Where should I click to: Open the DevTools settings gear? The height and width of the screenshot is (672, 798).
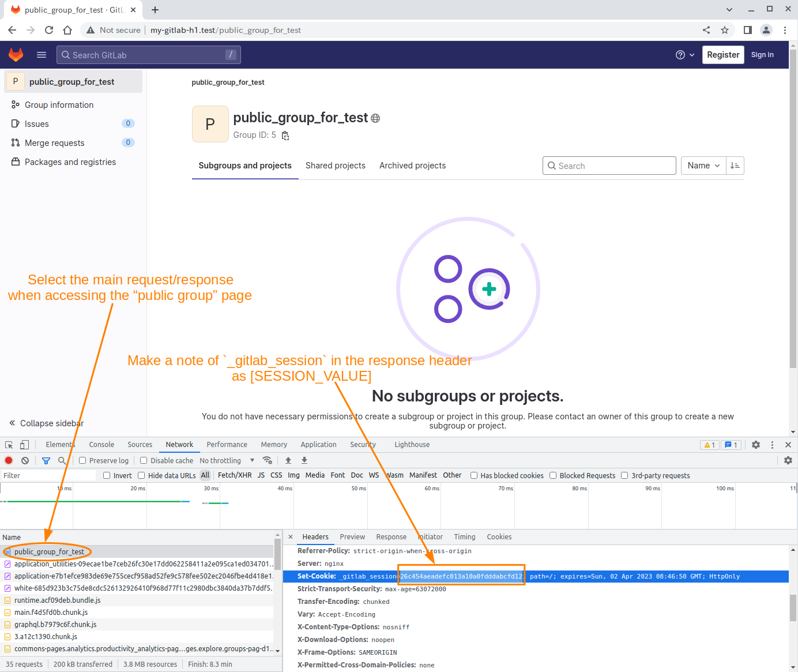[756, 445]
